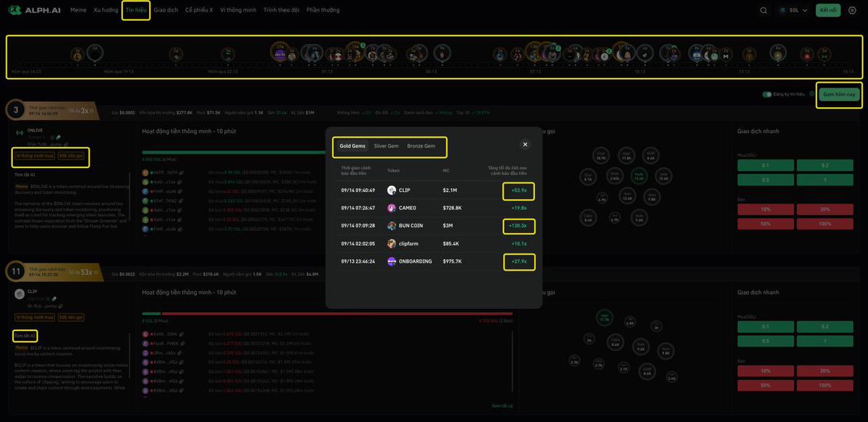This screenshot has width=868, height=422.
Task: Click the CLIP token avatar in popup
Action: pos(392,190)
